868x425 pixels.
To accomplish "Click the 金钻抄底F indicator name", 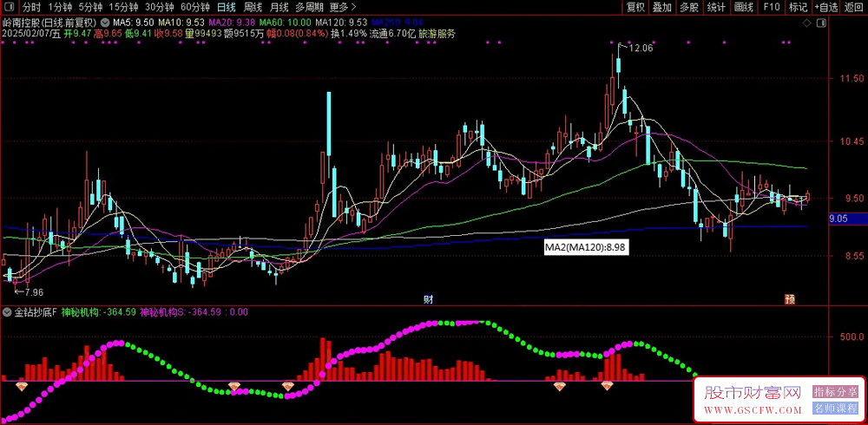I will click(35, 312).
